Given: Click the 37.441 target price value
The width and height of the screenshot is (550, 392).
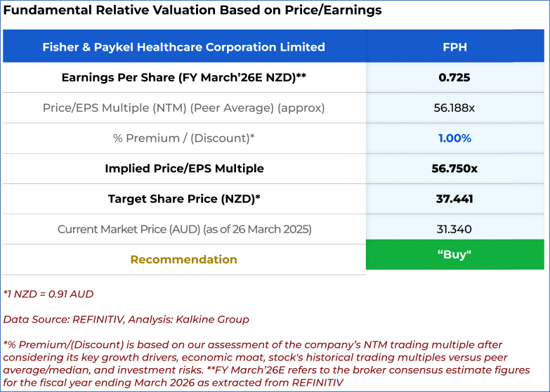Looking at the screenshot, I should [454, 199].
